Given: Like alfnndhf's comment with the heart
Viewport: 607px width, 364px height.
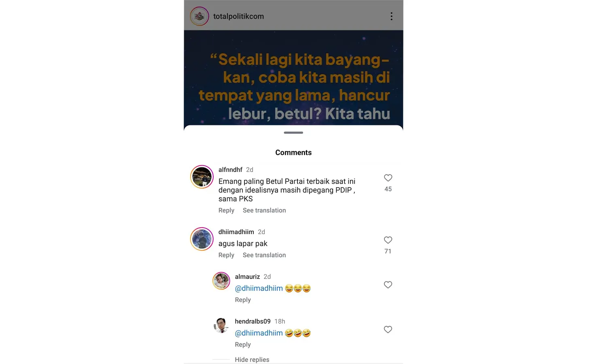Looking at the screenshot, I should [x=388, y=178].
